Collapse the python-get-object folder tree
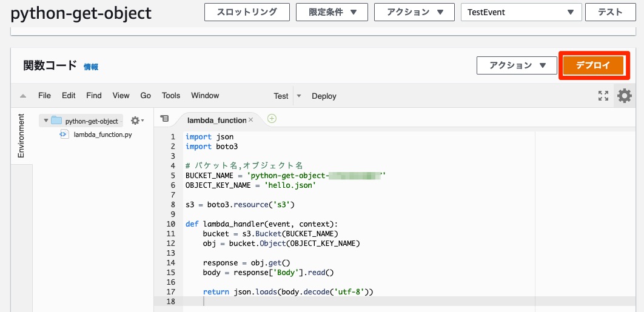 45,121
